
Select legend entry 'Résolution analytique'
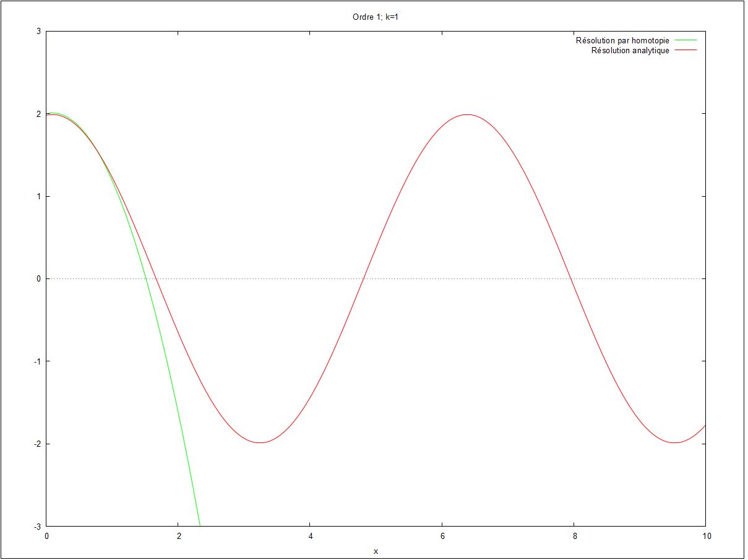[630, 51]
